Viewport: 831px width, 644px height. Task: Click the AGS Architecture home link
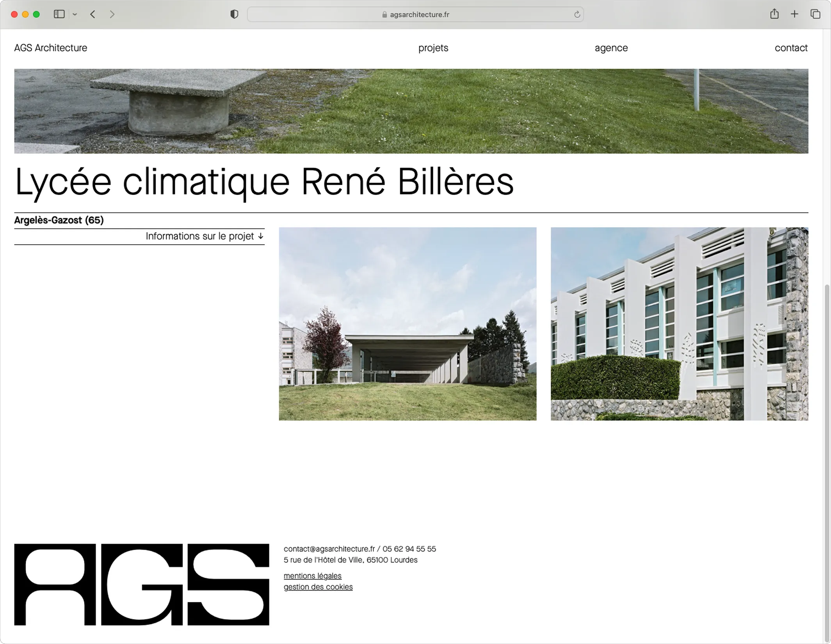[51, 48]
